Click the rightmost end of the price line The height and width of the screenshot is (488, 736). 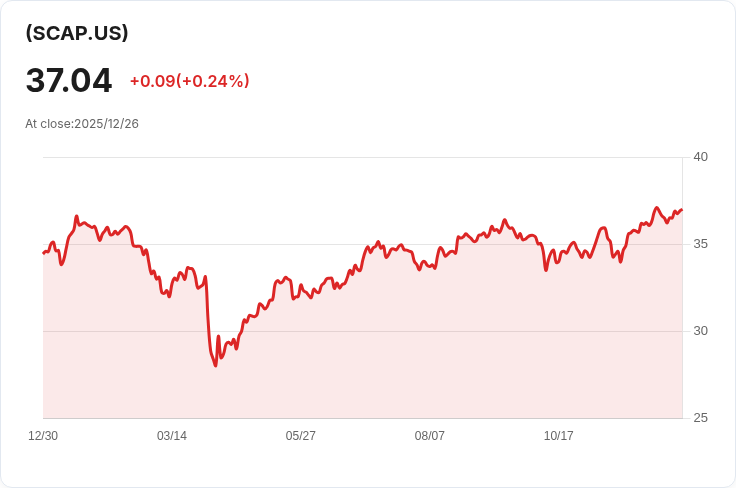(681, 210)
